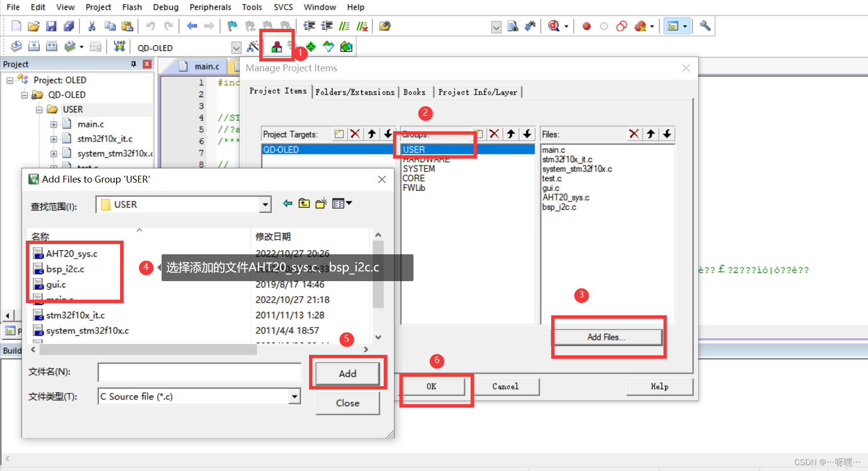Image resolution: width=868 pixels, height=471 pixels.
Task: Open Configuration wrench icon
Action: 705,26
